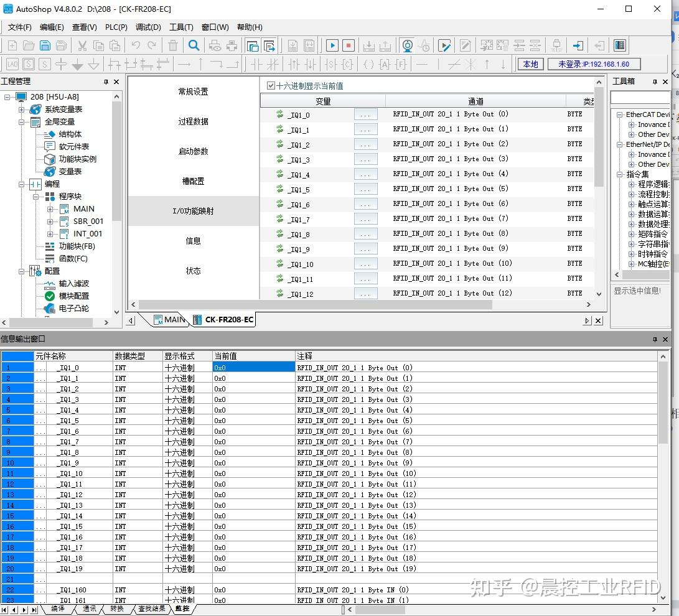Collapse the EtherCAT Devices node in toolbox
Screen dimensions: 679x616
click(619, 114)
